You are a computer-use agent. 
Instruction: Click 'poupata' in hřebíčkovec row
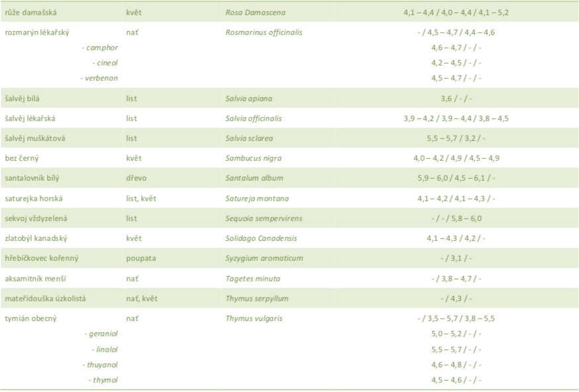[140, 258]
